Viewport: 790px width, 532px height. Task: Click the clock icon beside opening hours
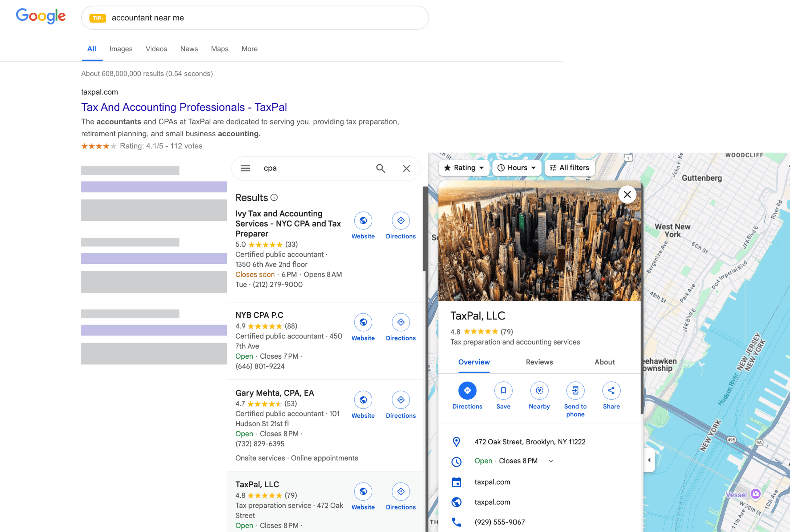pos(456,461)
